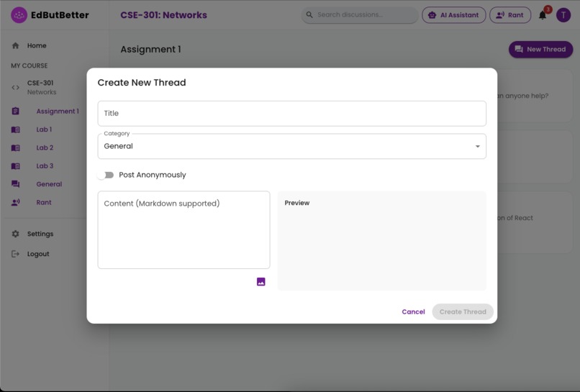This screenshot has width=580, height=392.
Task: Click the CSE-301: Networks header title
Action: coord(163,15)
